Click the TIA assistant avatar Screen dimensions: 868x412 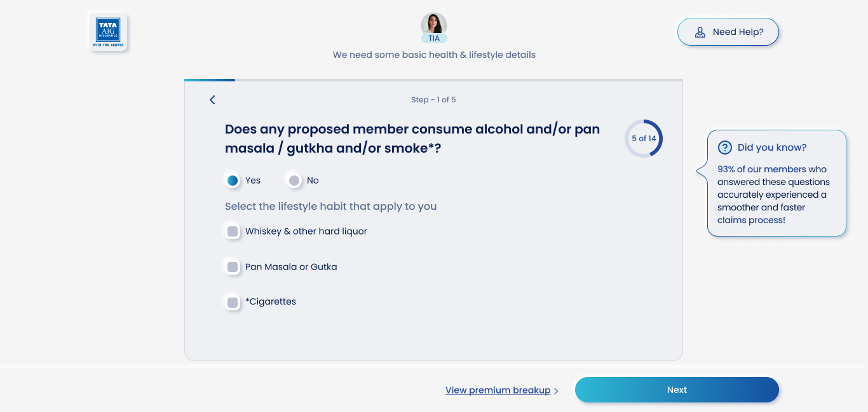coord(434,24)
